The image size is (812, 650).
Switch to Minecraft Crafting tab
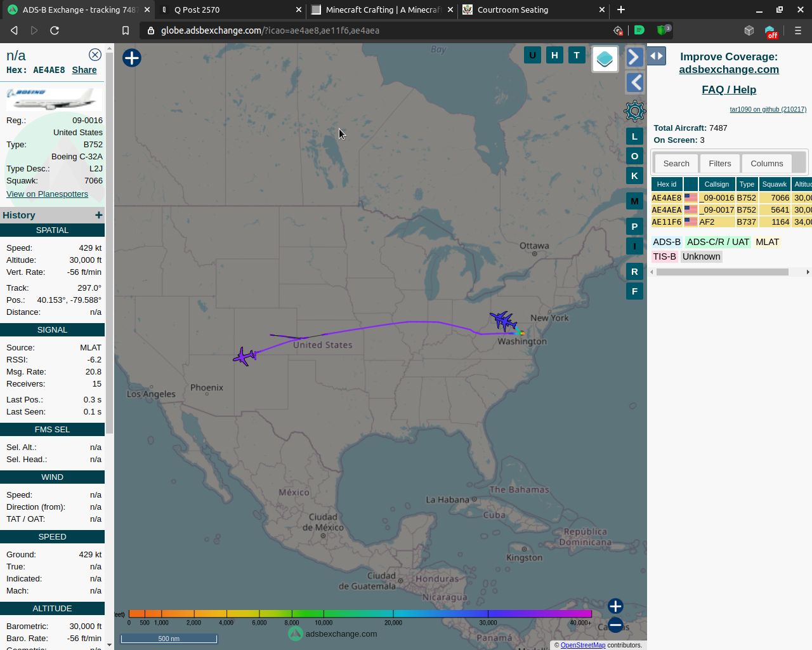[383, 10]
